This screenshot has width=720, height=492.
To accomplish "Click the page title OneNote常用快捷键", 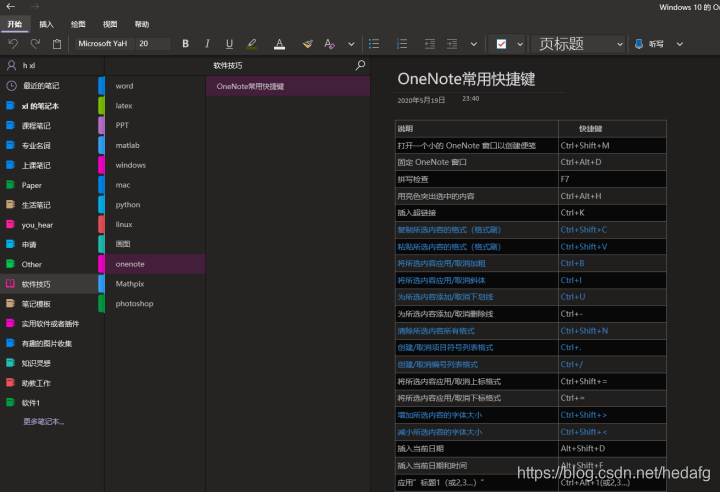I will 466,79.
